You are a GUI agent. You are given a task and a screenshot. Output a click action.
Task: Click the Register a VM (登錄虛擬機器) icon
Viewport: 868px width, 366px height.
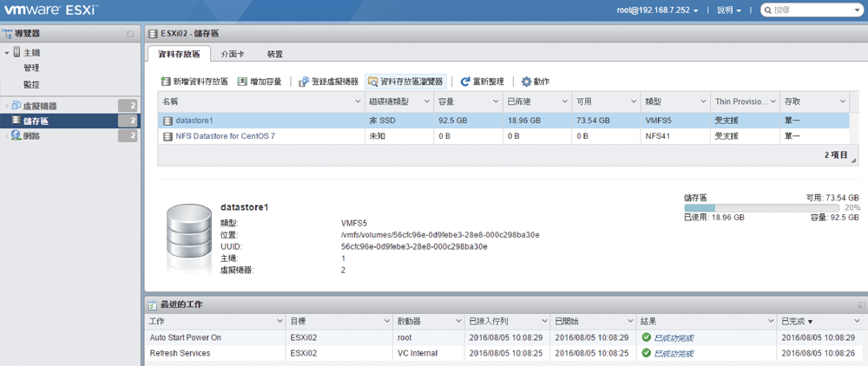pyautogui.click(x=303, y=82)
